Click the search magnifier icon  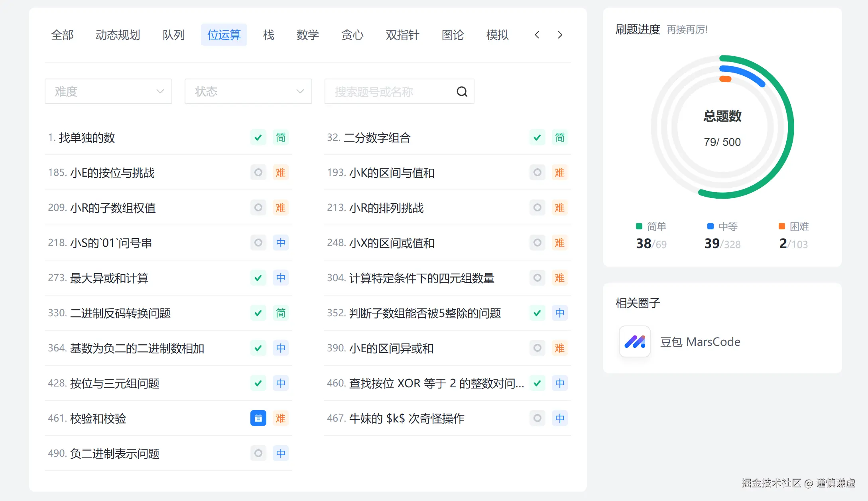(462, 92)
